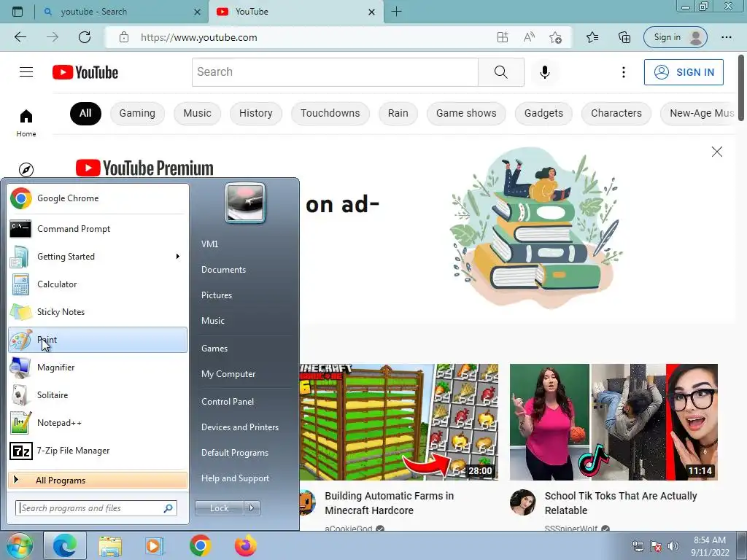Screen dimensions: 747x560
Task: Open Edge Collections button
Action: click(x=624, y=37)
